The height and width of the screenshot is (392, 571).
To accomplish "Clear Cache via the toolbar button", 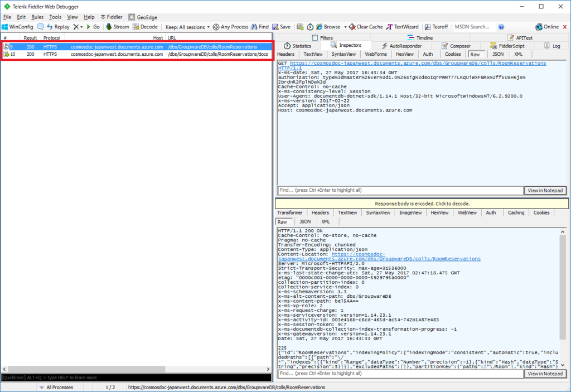I will tap(366, 27).
